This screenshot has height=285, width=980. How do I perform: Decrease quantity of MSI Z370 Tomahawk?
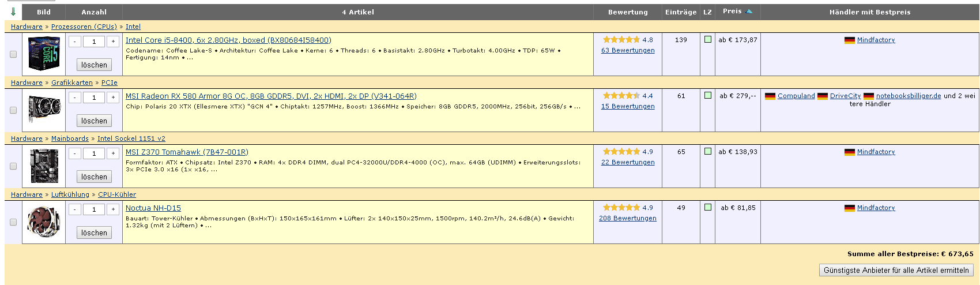pyautogui.click(x=75, y=153)
